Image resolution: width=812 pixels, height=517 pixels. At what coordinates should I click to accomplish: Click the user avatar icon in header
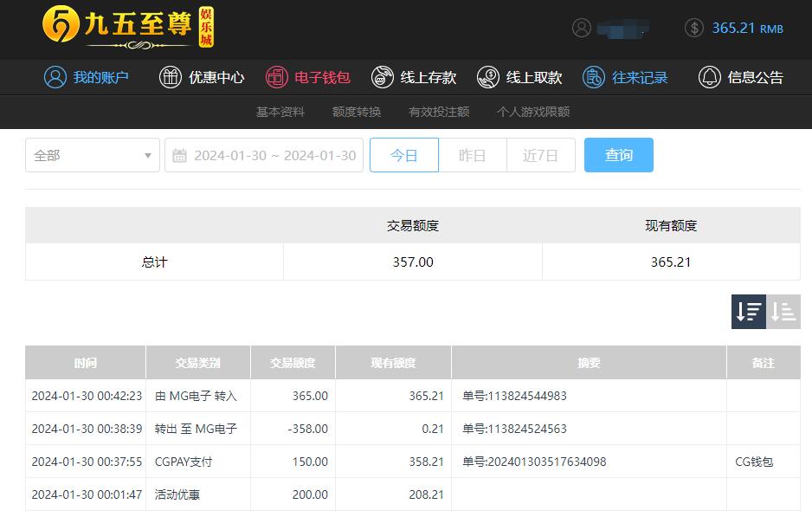click(582, 28)
